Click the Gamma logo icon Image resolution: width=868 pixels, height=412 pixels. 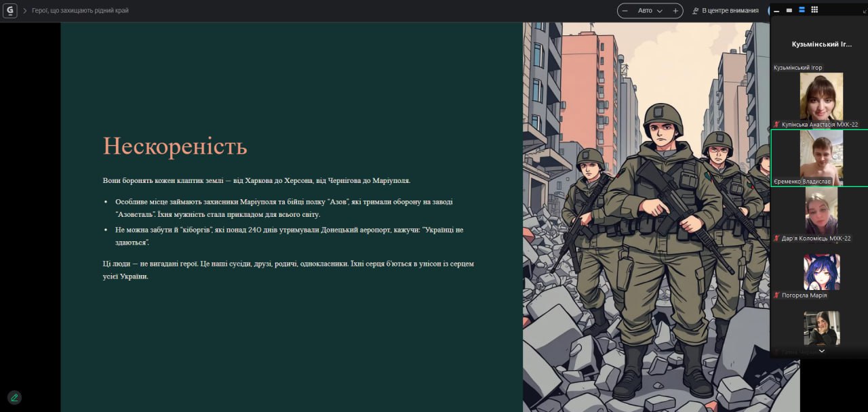coord(10,10)
